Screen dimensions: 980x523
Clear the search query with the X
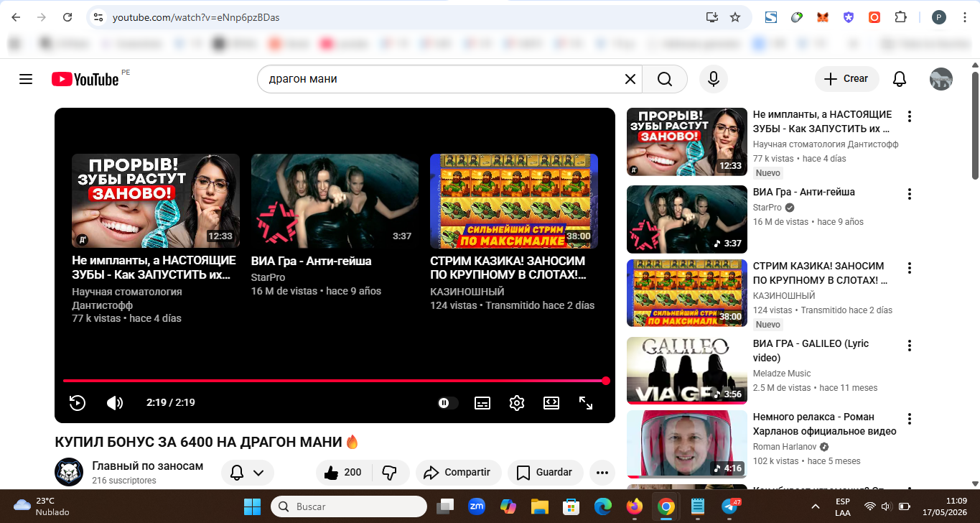coord(630,79)
